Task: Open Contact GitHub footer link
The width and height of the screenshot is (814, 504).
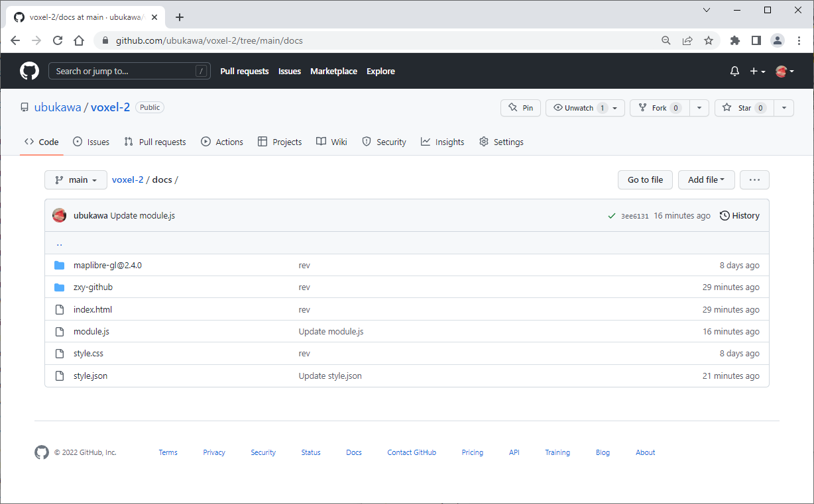Action: tap(412, 452)
